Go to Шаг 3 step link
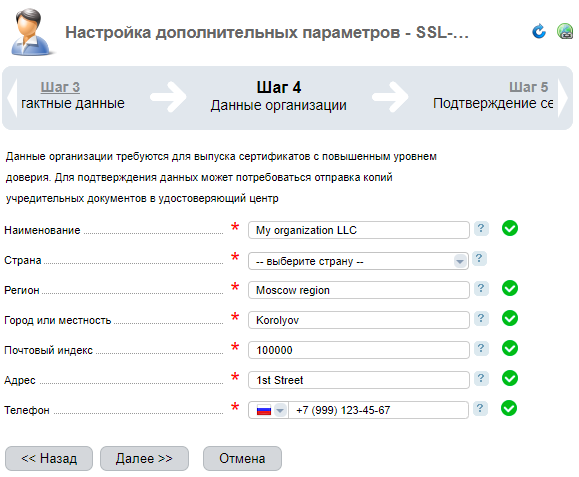579x477 pixels. click(x=60, y=87)
